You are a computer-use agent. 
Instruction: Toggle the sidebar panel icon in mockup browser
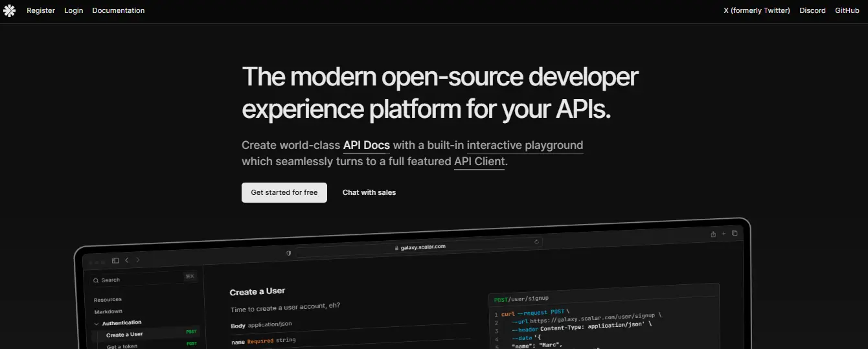coord(115,260)
